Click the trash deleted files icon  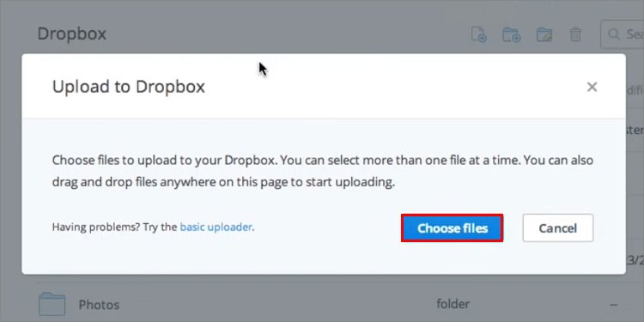pyautogui.click(x=575, y=34)
